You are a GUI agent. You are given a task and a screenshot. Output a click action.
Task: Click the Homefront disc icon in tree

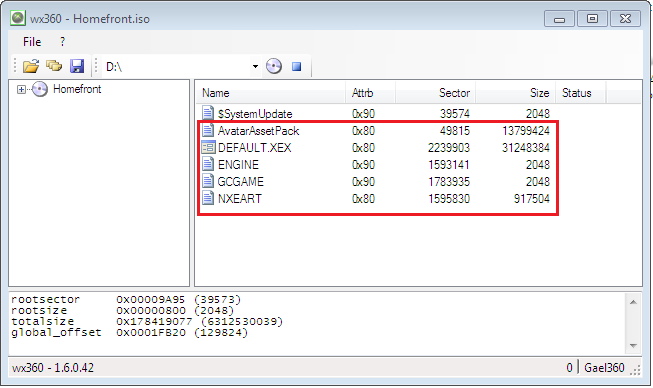coord(40,89)
